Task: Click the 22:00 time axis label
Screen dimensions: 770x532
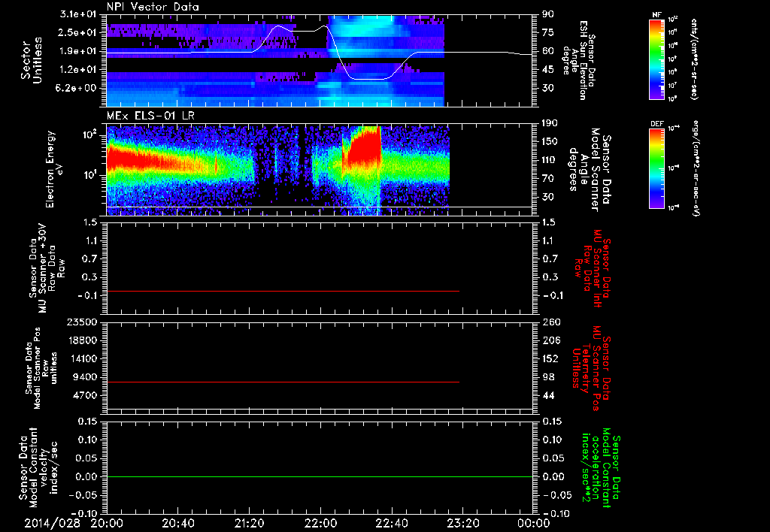Action: (x=320, y=524)
